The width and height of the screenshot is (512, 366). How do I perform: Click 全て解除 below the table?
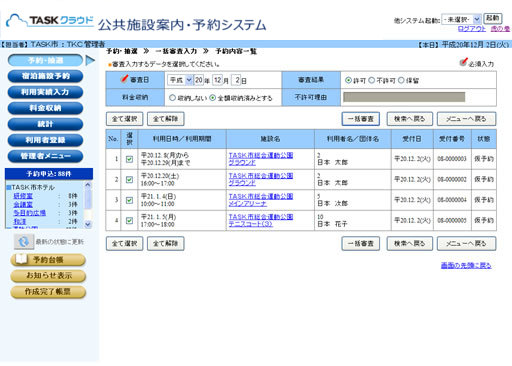click(x=165, y=243)
